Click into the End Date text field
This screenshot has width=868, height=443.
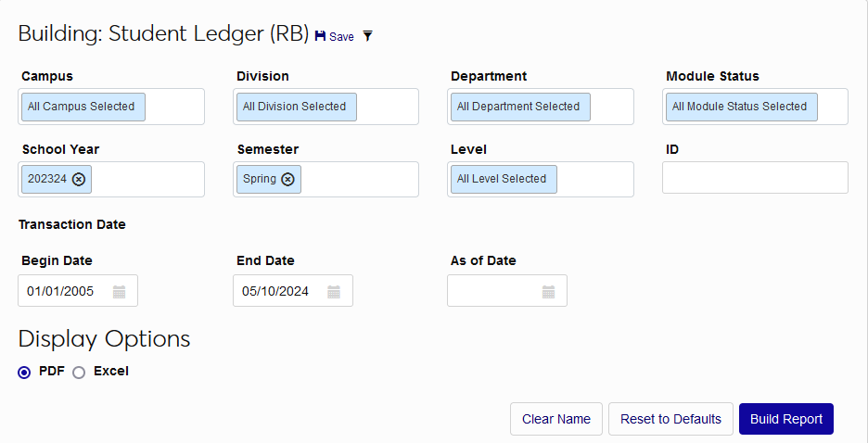[277, 292]
